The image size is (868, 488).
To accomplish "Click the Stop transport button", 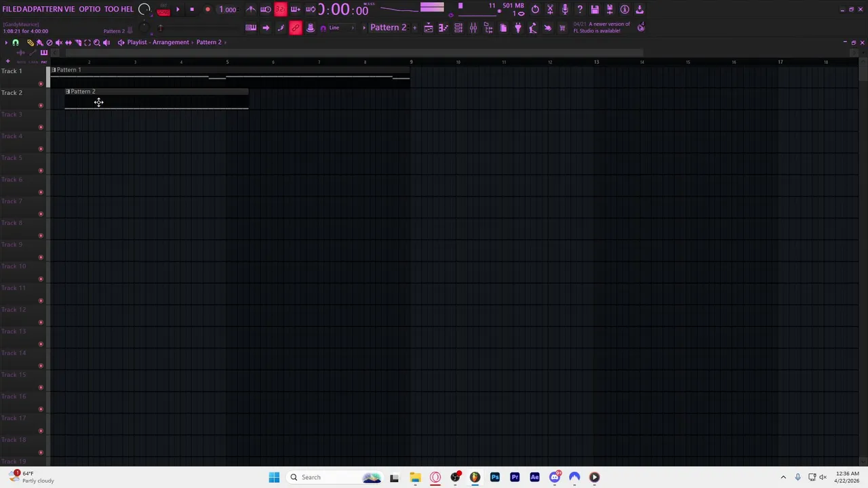I will 192,9.
